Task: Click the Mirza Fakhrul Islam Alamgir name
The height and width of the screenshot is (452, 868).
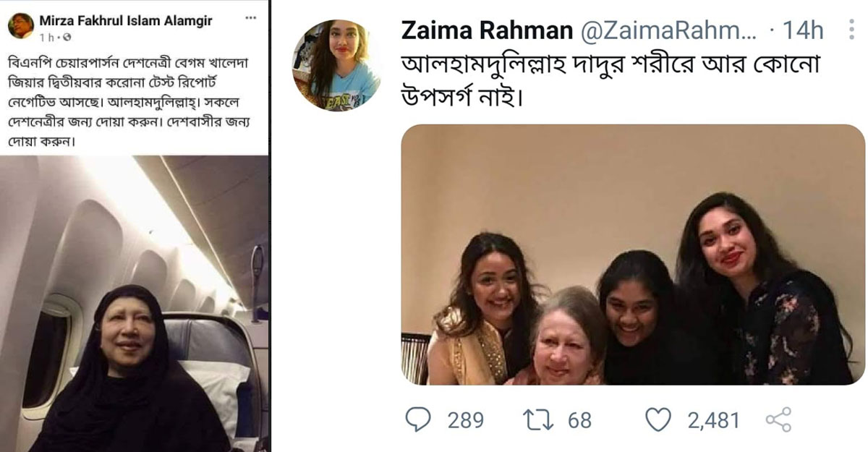Action: click(125, 20)
